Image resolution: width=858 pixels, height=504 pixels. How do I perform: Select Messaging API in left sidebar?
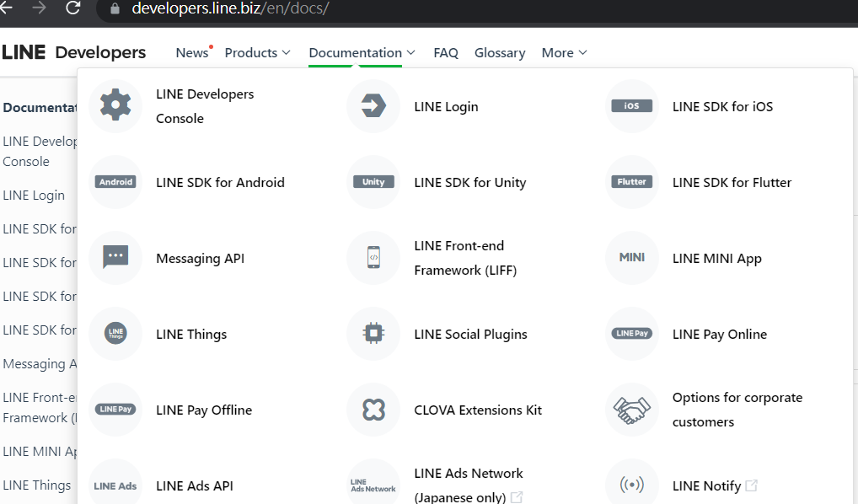pos(40,364)
